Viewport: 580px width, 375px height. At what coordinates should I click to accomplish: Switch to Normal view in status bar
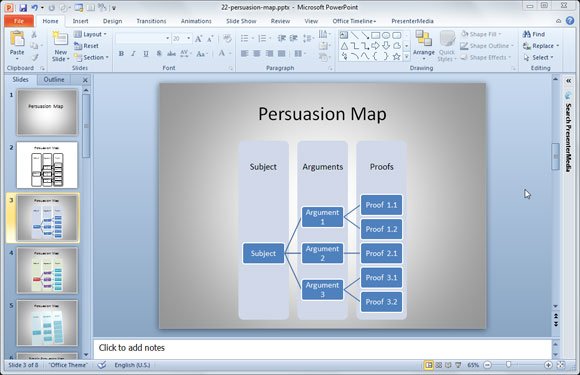pyautogui.click(x=428, y=365)
